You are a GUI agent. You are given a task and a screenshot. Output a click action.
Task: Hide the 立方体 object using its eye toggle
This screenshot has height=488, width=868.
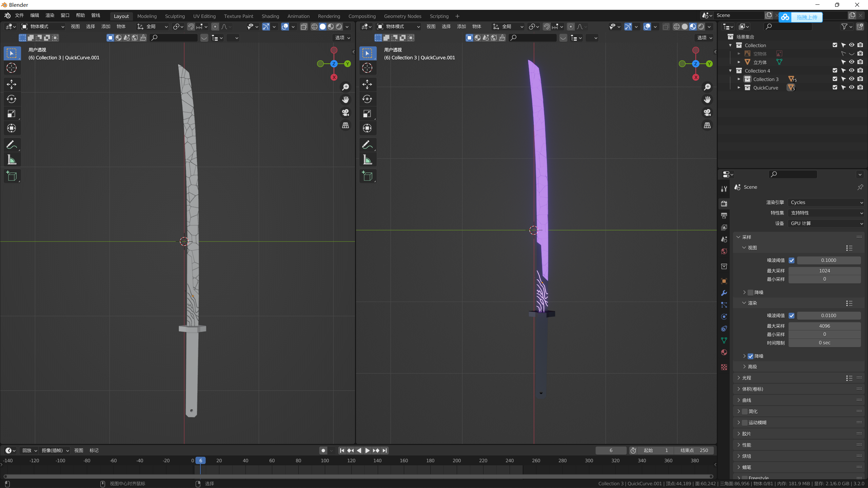click(x=851, y=62)
